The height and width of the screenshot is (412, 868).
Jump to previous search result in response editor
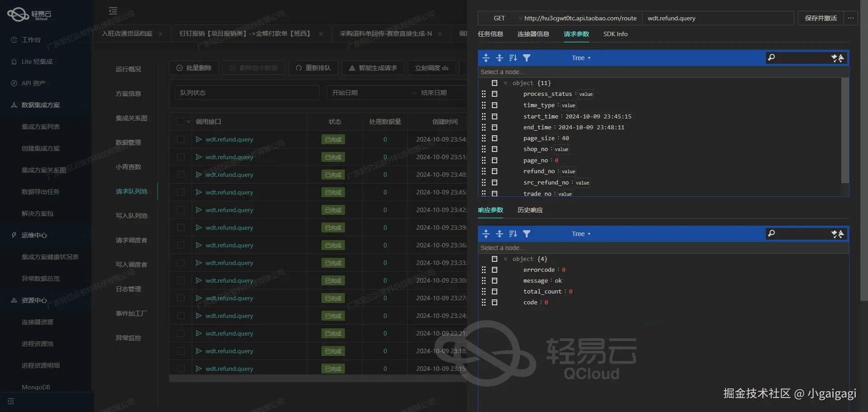click(841, 234)
